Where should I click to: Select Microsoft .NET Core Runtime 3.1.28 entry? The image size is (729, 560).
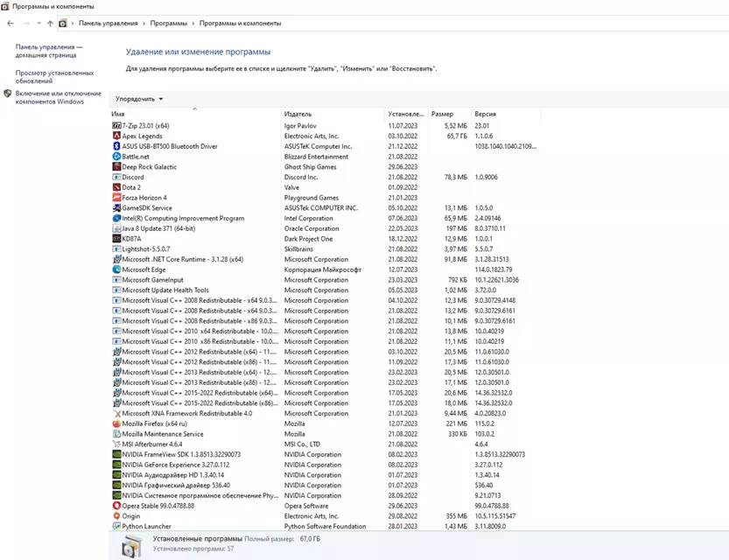[x=183, y=259]
